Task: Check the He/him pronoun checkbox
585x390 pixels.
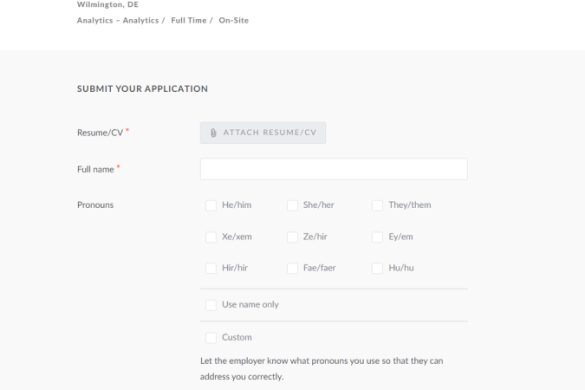Action: coord(211,205)
